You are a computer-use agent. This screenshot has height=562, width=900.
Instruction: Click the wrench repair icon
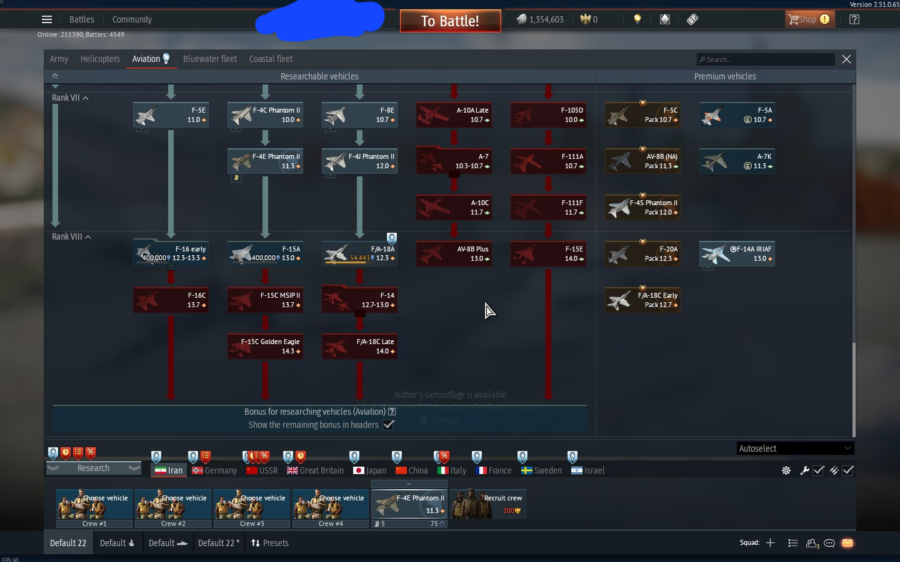tap(804, 470)
